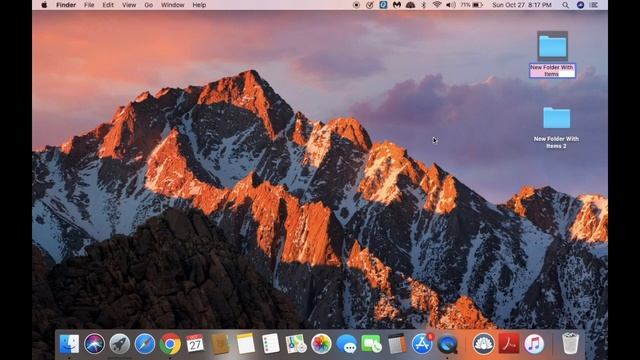Open the volume control in menu bar
This screenshot has width=640, height=360.
click(451, 5)
